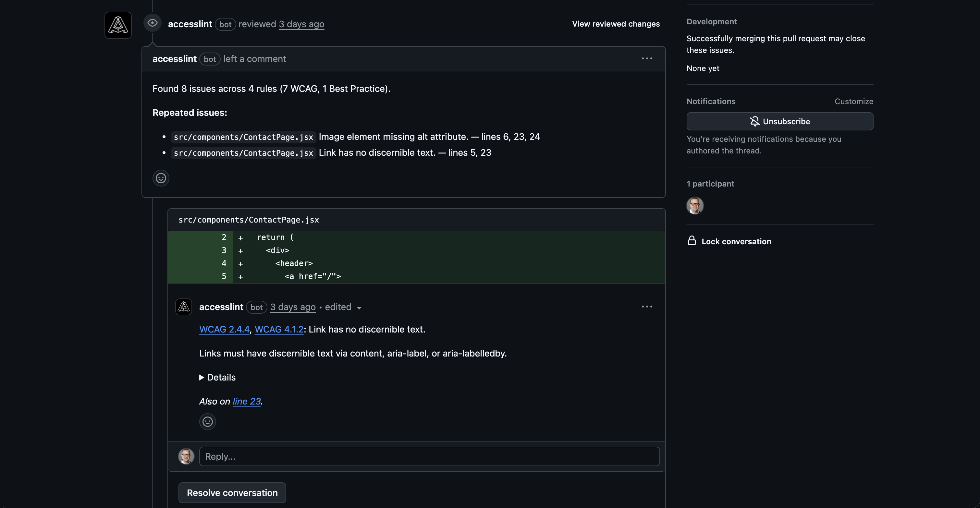980x508 pixels.
Task: Follow the 'line 23' link
Action: click(246, 401)
